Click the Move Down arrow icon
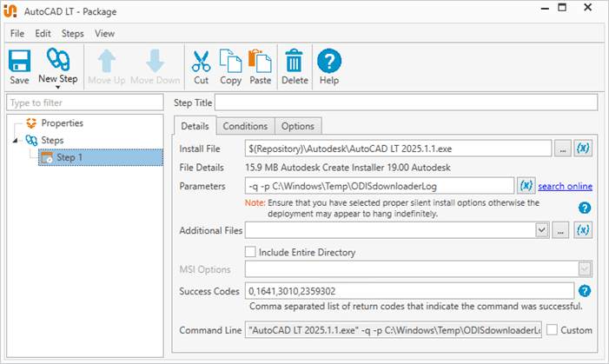 (x=155, y=61)
